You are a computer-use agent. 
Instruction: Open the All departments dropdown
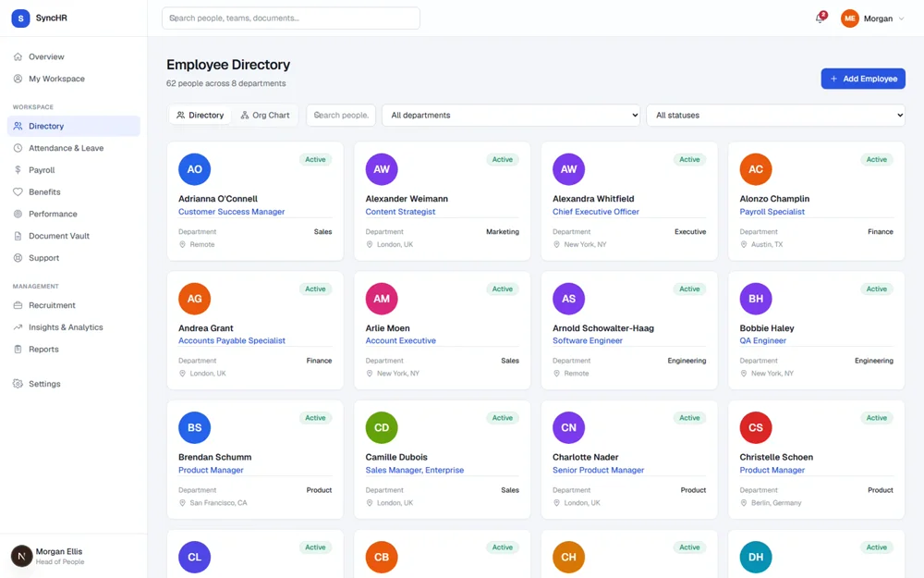(x=511, y=115)
